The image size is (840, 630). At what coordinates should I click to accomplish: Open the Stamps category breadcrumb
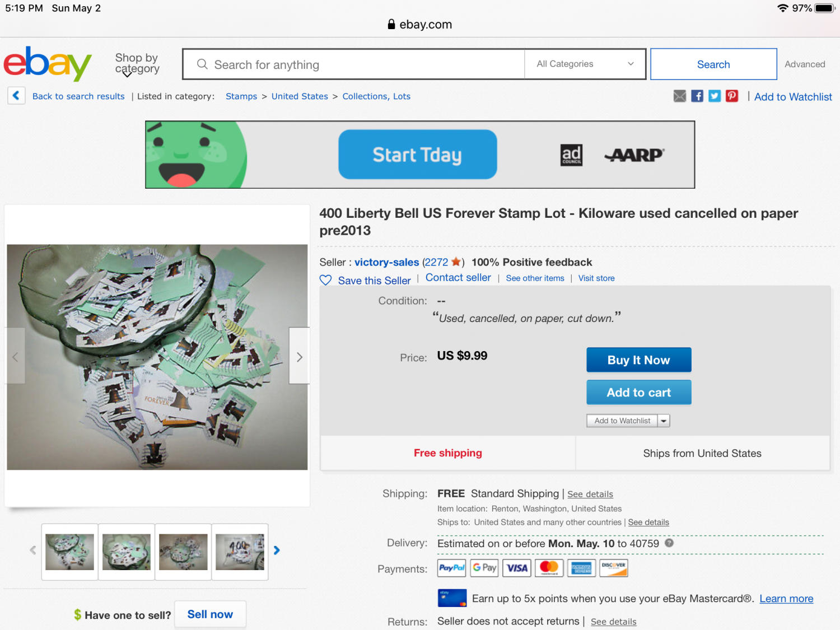tap(241, 96)
